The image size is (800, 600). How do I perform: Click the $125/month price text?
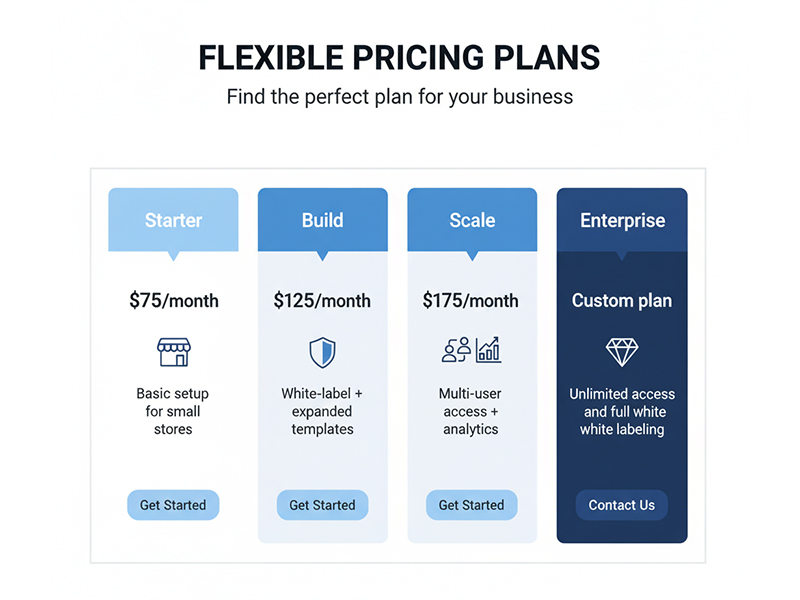point(322,300)
